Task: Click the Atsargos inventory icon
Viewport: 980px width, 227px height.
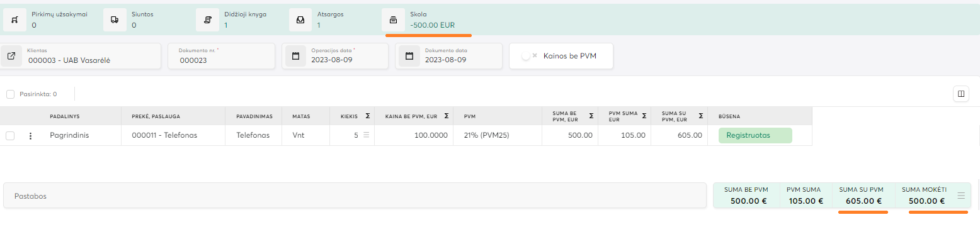Action: tap(300, 19)
